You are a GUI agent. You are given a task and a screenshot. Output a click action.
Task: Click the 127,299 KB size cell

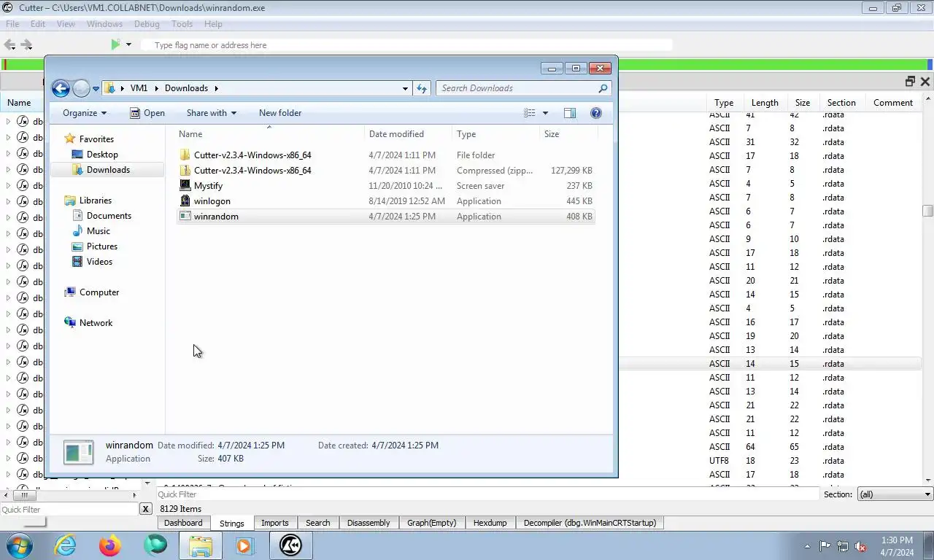(571, 171)
